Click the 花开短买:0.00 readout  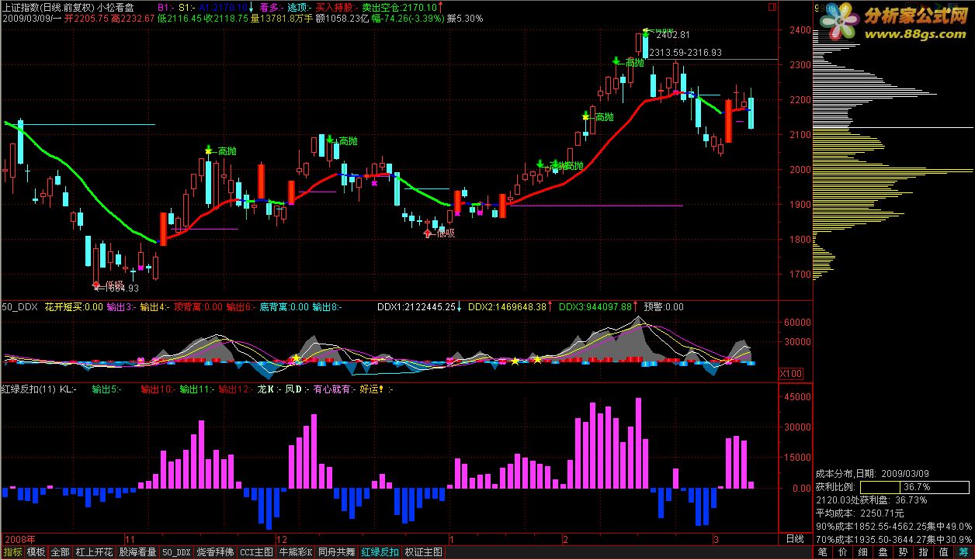pyautogui.click(x=74, y=307)
